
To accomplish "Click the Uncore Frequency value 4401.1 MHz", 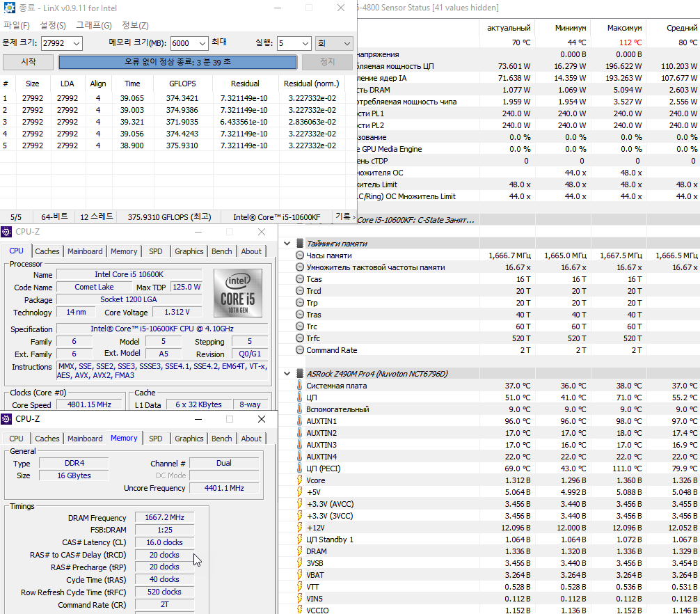I will 224,488.
